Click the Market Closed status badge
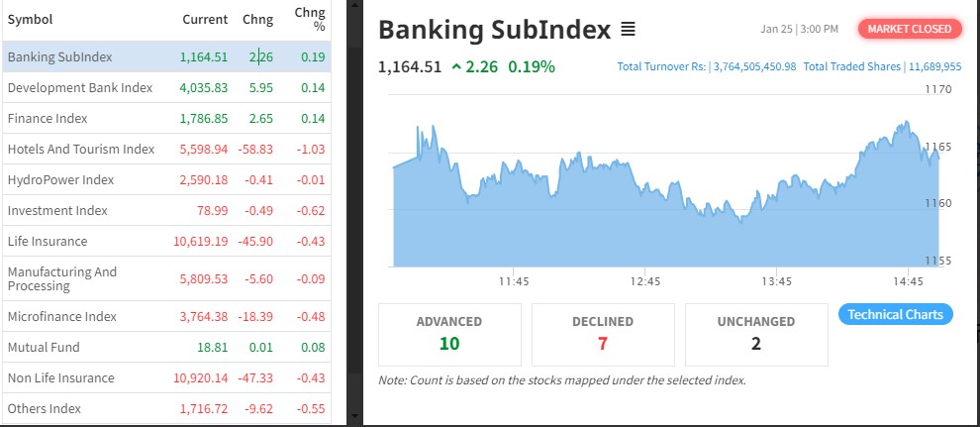The width and height of the screenshot is (980, 427). 910,29
